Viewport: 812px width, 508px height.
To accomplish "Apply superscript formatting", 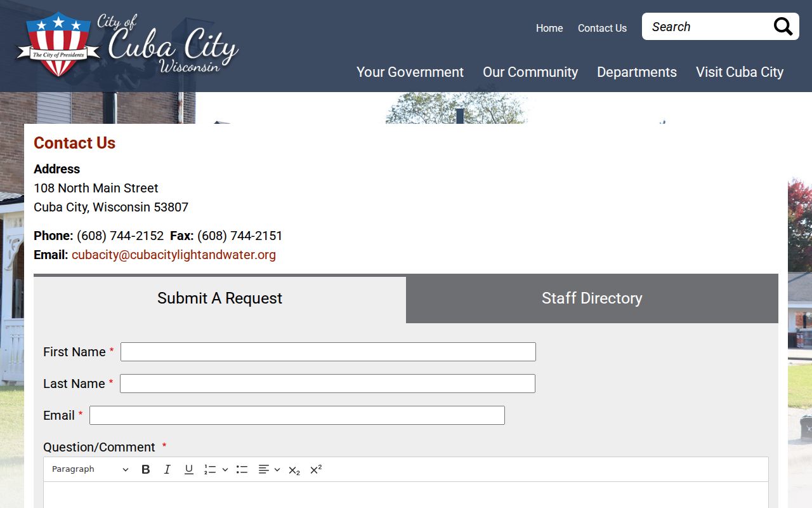I will point(316,469).
